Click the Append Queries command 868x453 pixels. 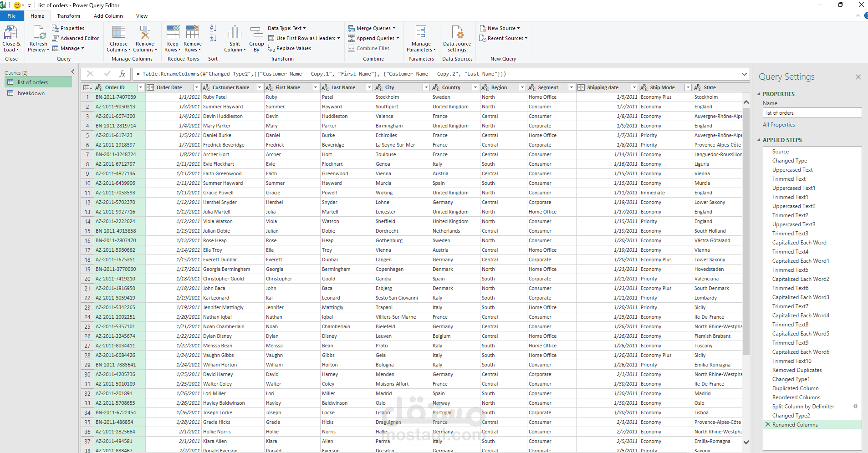click(373, 38)
